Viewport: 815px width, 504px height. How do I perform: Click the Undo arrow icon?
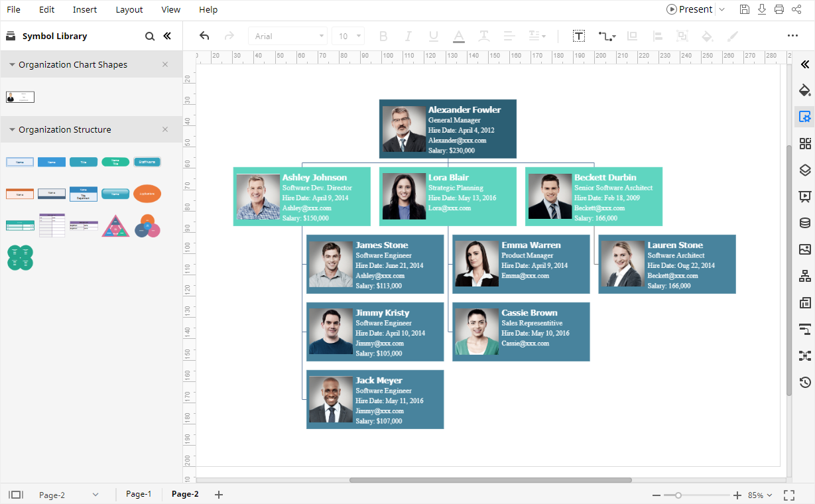click(204, 36)
